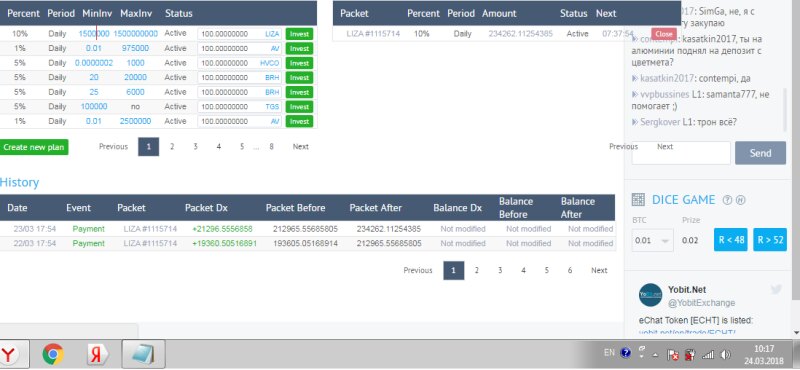Click the dice game help question icon
This screenshot has height=370, width=800.
(728, 200)
